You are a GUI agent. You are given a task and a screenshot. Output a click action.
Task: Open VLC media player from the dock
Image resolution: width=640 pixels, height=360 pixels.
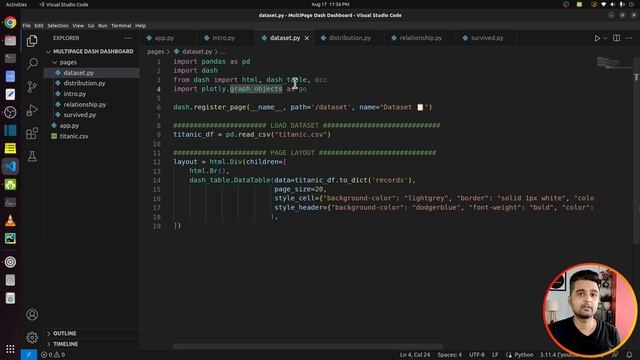click(x=10, y=220)
